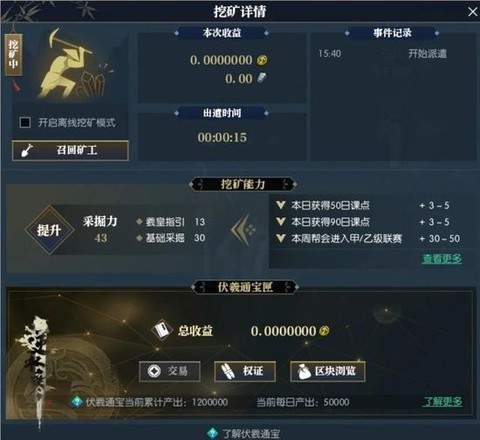Expand the 本日获得90日课点 entry arrow
480x440 pixels.
(x=281, y=221)
